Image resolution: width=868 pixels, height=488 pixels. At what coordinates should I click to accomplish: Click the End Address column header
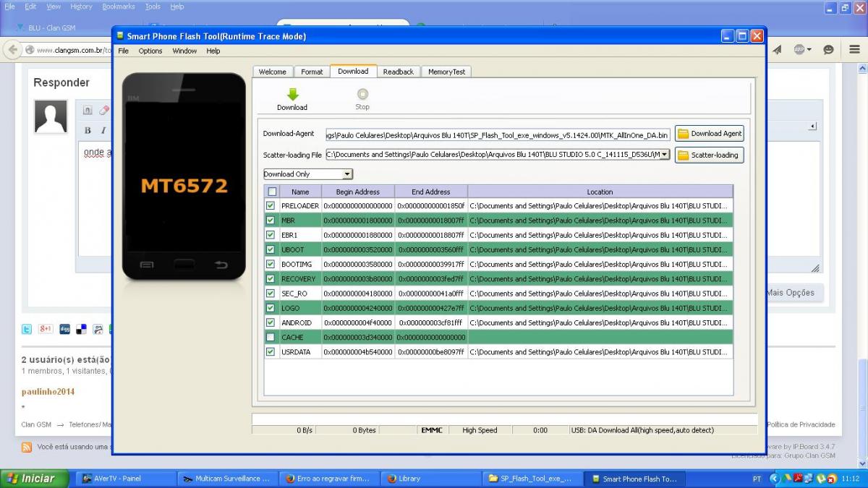pyautogui.click(x=431, y=192)
